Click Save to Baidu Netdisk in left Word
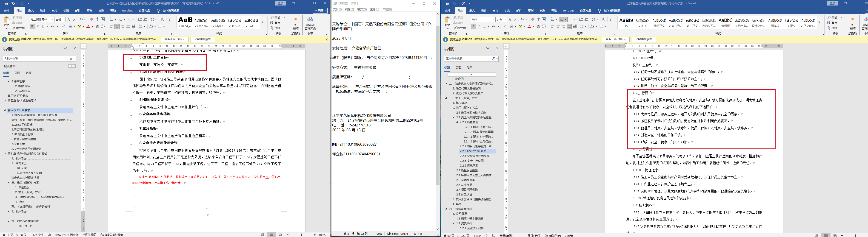 [310, 23]
